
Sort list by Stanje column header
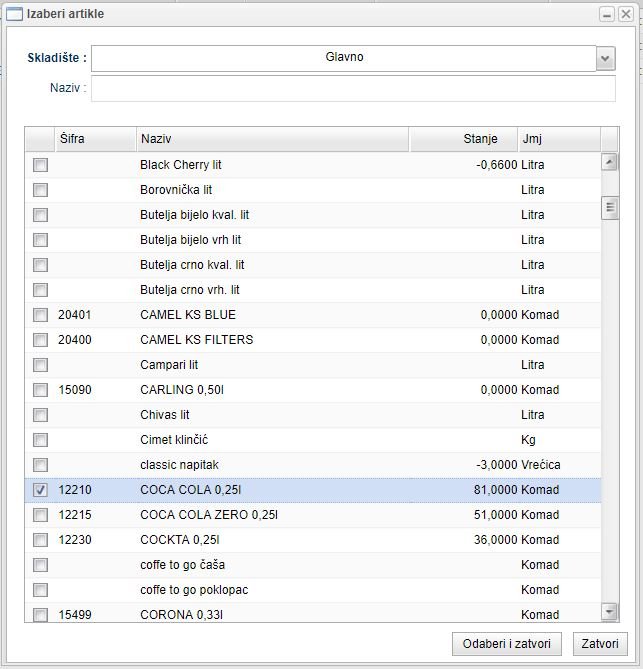click(x=463, y=139)
